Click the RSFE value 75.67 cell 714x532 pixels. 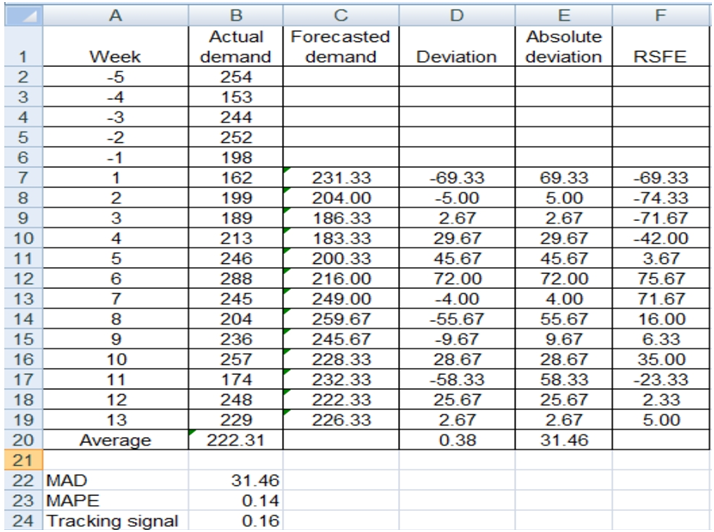pos(659,280)
